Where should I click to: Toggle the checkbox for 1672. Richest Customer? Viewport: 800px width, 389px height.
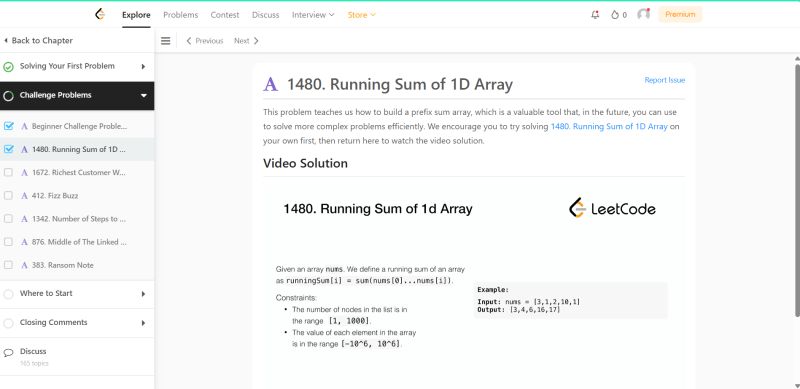[x=8, y=173]
